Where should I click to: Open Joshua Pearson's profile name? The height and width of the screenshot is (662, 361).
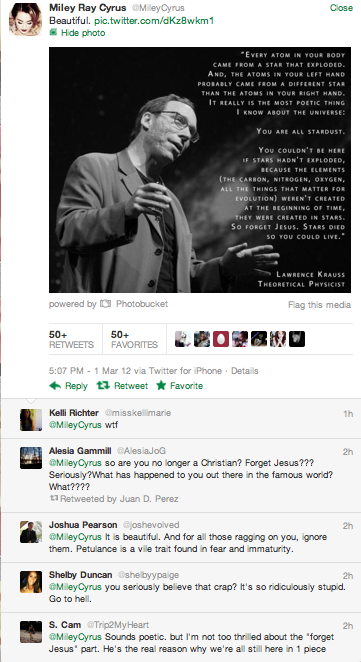83,524
